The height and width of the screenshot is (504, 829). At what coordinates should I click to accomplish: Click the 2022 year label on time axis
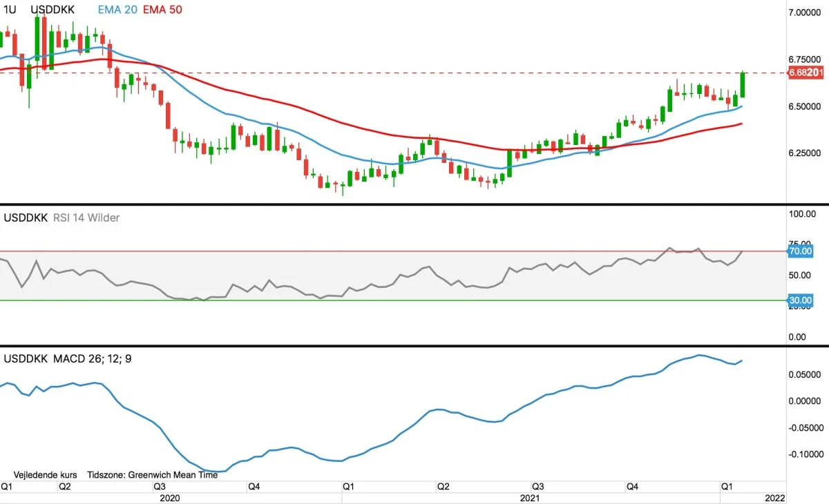click(x=774, y=497)
